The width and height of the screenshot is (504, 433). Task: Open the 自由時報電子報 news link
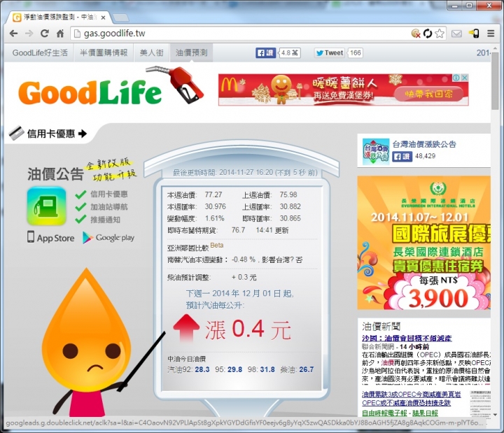click(384, 413)
